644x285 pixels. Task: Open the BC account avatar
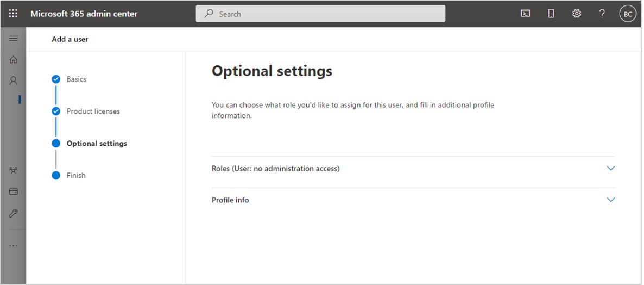[x=628, y=14]
